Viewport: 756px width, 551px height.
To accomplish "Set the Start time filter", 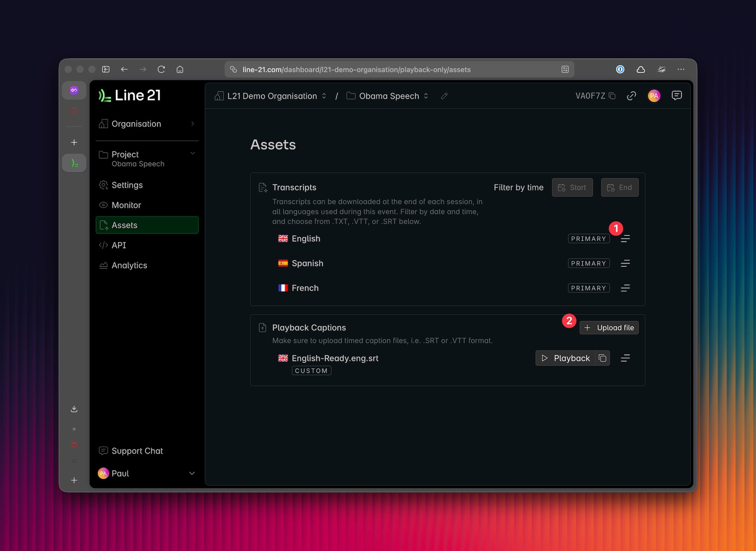I will tap(572, 188).
